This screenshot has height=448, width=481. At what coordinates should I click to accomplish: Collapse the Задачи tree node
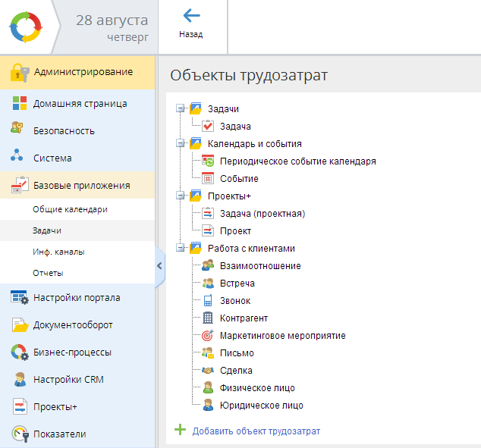[x=180, y=109]
